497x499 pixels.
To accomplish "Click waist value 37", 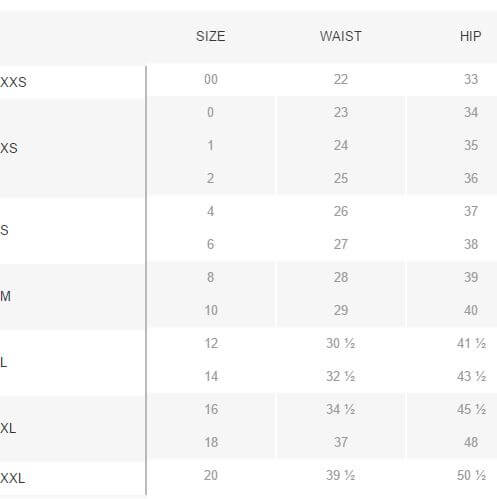I will tap(341, 442).
